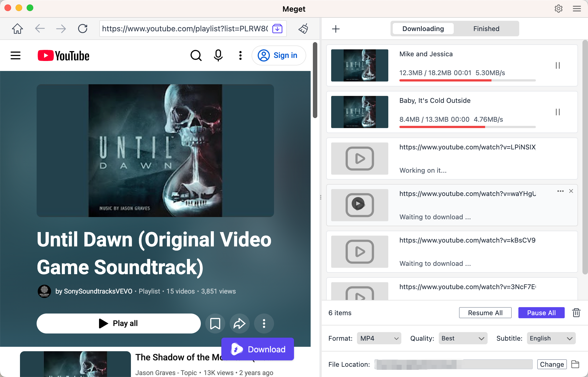Click the Resume All button
Viewport: 588px width, 377px height.
485,313
